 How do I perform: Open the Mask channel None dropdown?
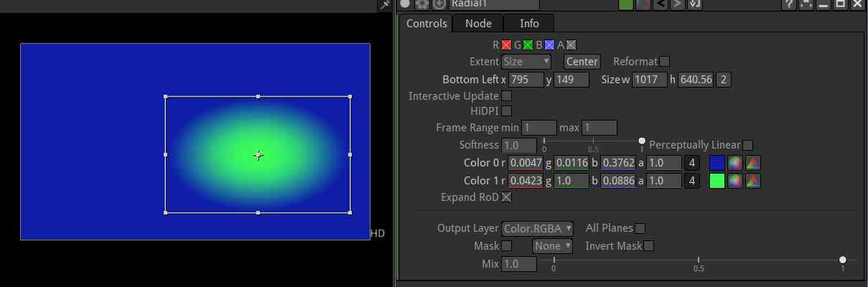552,246
